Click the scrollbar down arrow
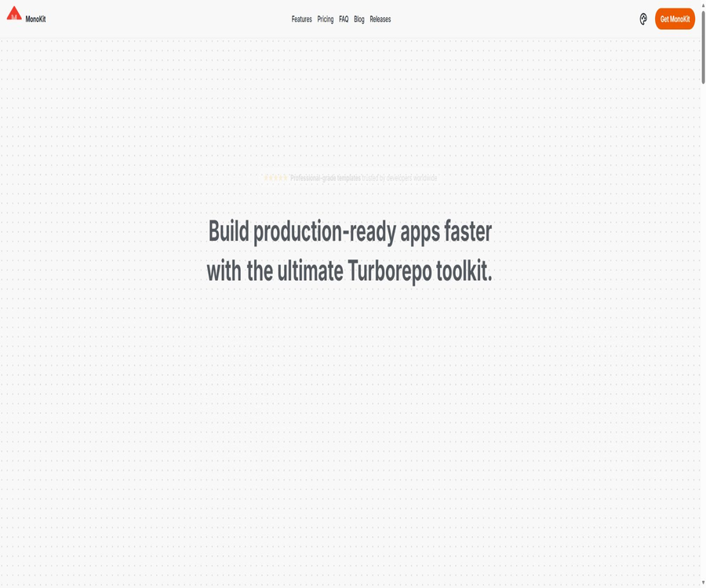The width and height of the screenshot is (706, 588). (x=703, y=583)
